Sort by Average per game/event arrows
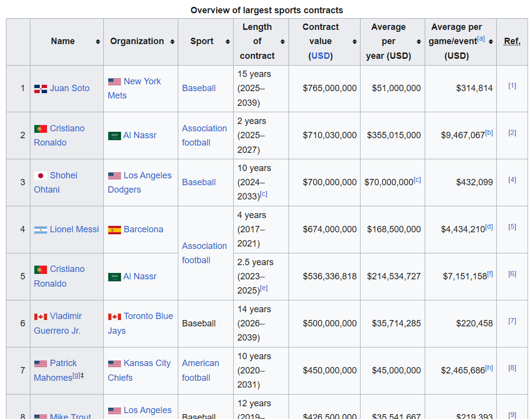The width and height of the screenshot is (532, 419). point(491,42)
